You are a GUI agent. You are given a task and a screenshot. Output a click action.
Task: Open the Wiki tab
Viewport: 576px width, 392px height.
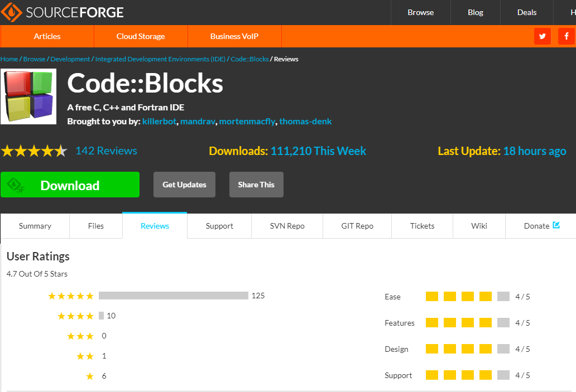click(479, 226)
